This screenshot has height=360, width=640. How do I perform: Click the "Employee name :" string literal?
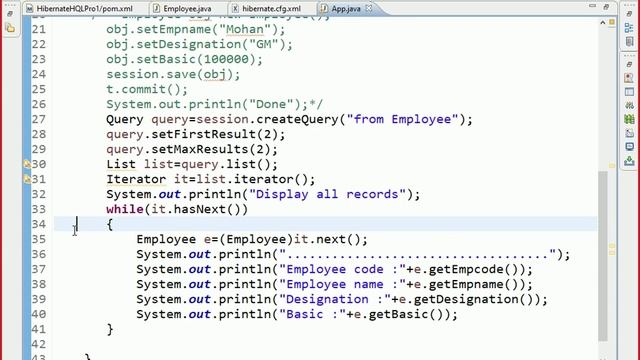pyautogui.click(x=342, y=284)
